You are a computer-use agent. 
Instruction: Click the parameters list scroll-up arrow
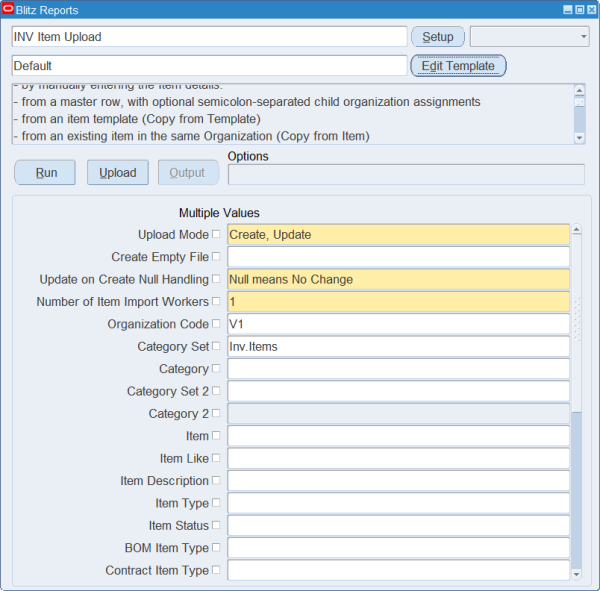[x=576, y=229]
